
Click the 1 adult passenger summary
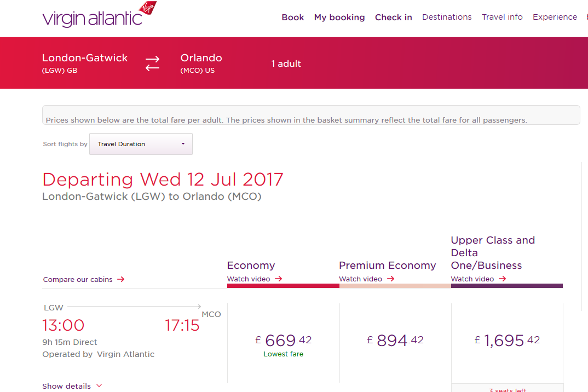pyautogui.click(x=286, y=64)
